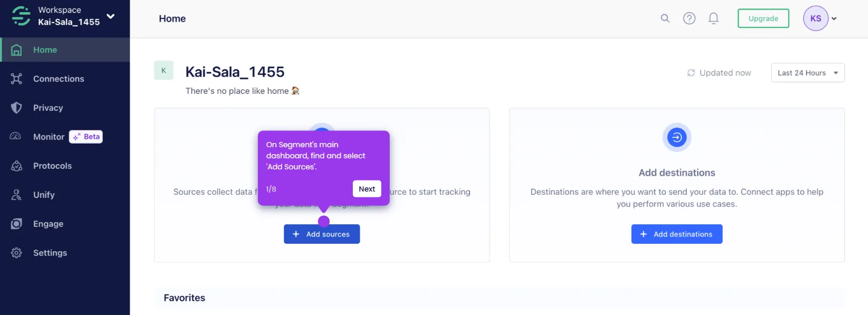Viewport: 868px width, 315px height.
Task: Click the workspace name Kai-Sala_1455 in sidebar
Action: click(69, 22)
